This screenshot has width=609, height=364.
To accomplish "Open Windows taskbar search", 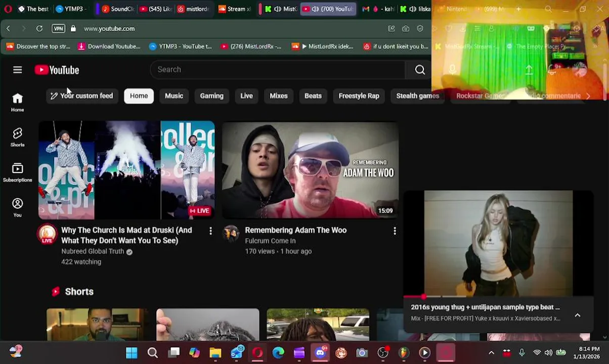I will [x=152, y=352].
